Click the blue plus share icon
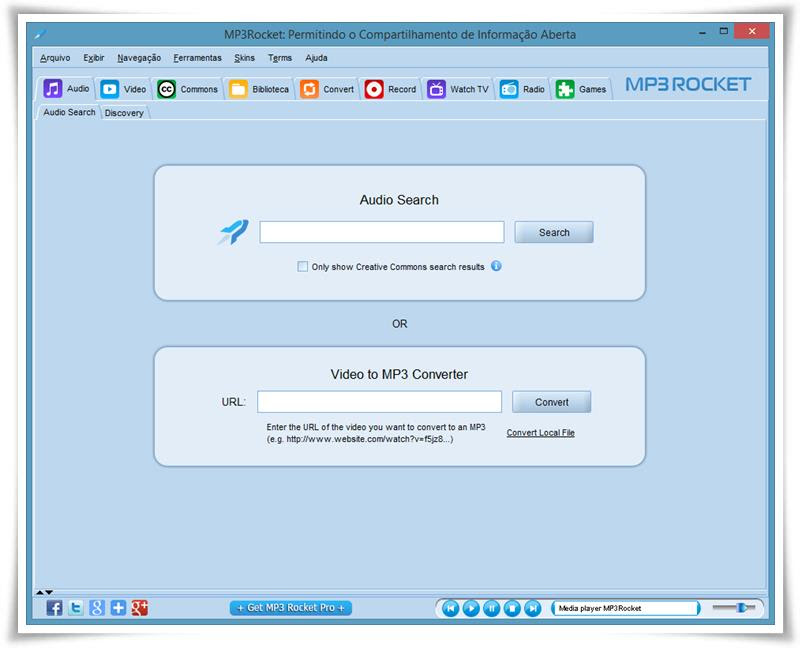The image size is (800, 648). (118, 608)
